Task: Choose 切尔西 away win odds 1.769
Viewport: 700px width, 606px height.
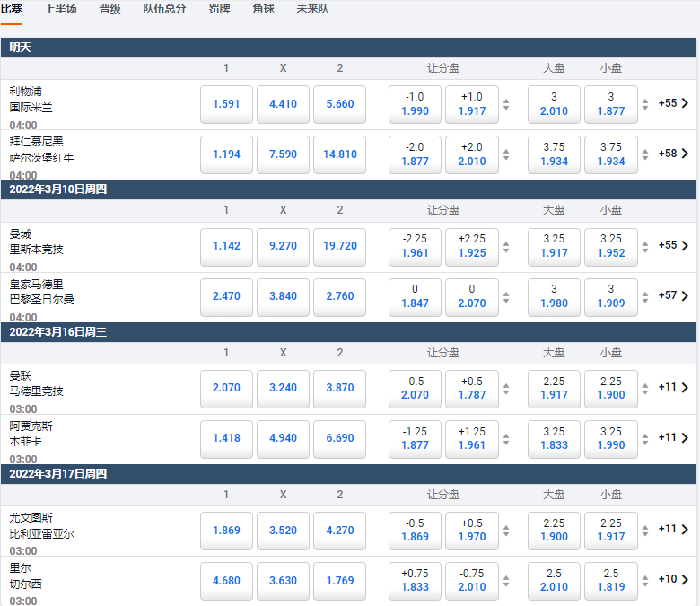Action: 339,580
